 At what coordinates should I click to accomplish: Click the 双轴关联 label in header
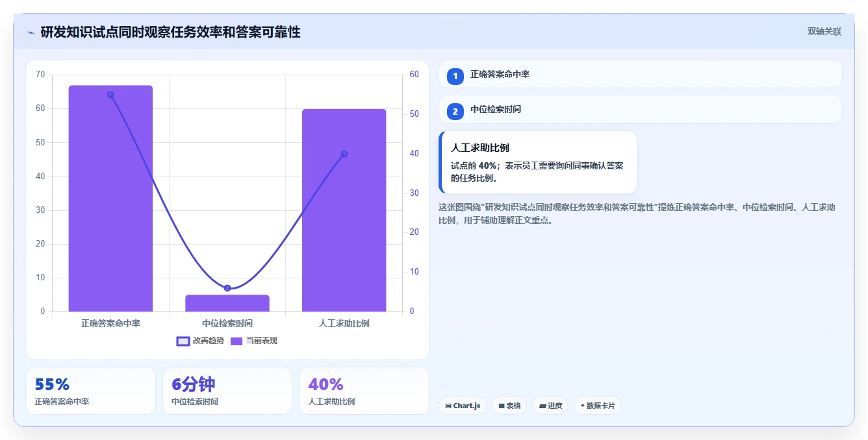tap(824, 32)
